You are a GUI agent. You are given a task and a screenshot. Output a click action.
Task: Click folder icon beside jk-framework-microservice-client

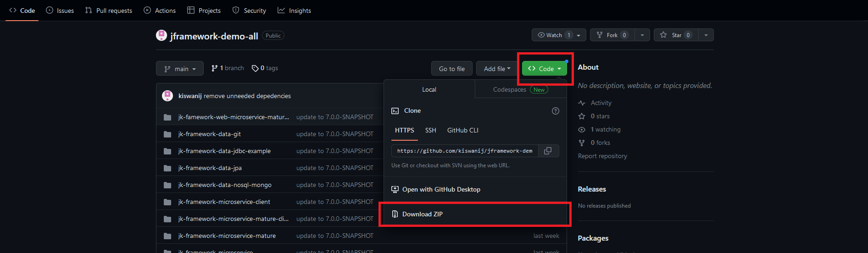point(167,202)
